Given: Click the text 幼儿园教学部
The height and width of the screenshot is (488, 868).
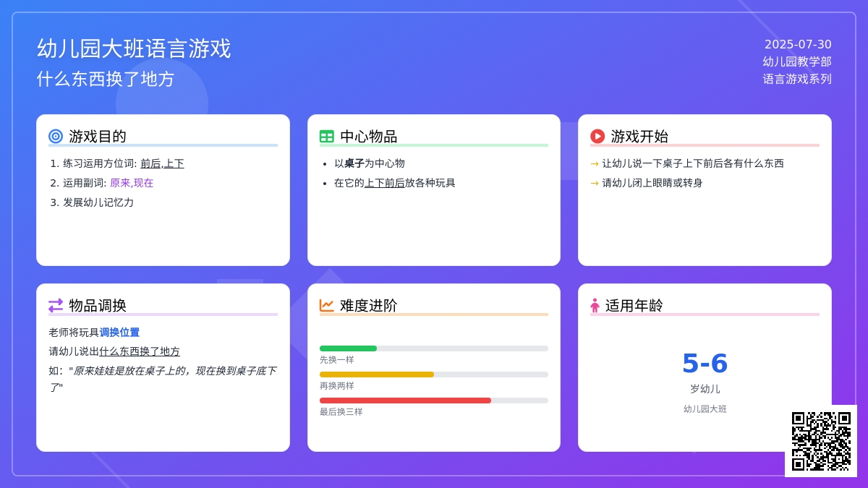Looking at the screenshot, I should (x=797, y=61).
